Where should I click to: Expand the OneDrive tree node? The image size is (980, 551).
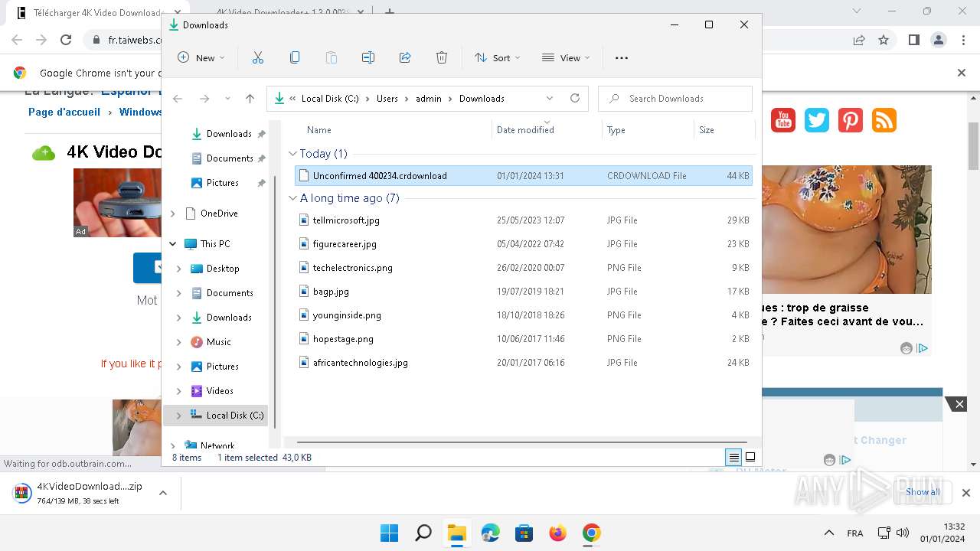pos(173,214)
